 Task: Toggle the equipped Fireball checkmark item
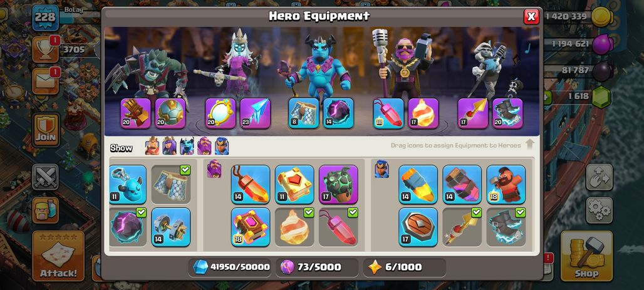[x=294, y=227]
